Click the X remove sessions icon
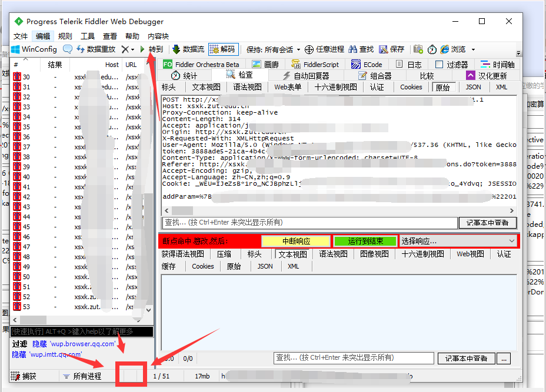The image size is (546, 392). tap(125, 49)
